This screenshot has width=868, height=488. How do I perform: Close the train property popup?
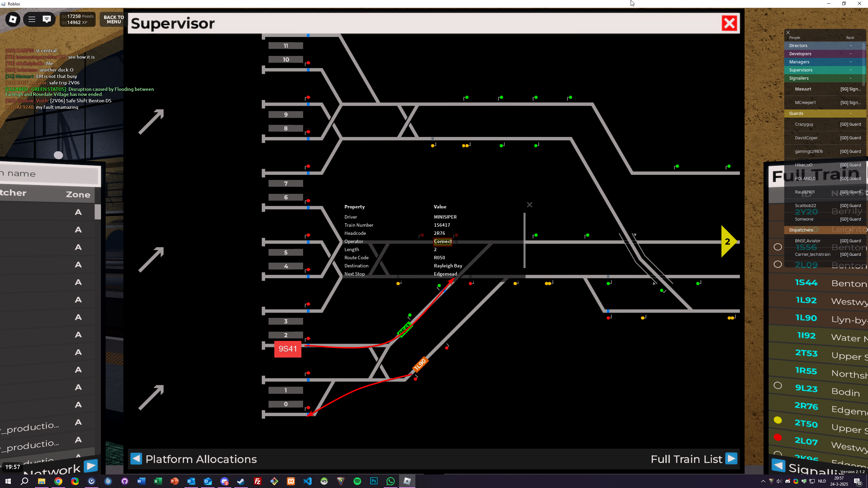[530, 205]
